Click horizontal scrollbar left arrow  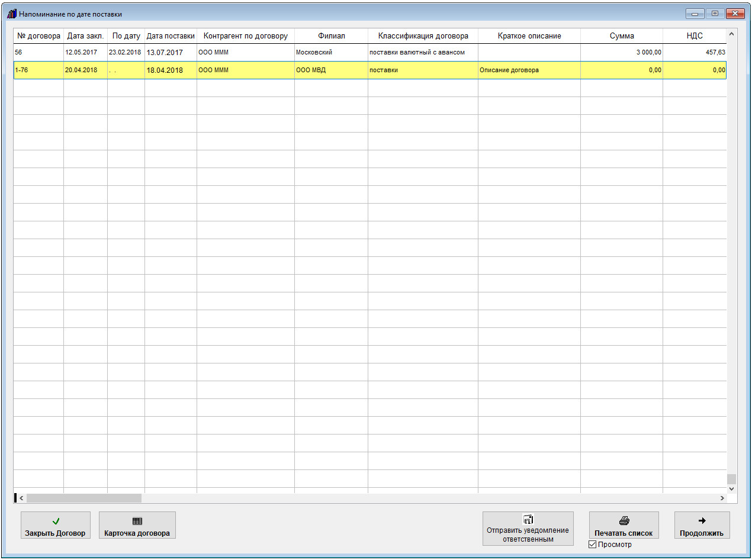tap(21, 498)
